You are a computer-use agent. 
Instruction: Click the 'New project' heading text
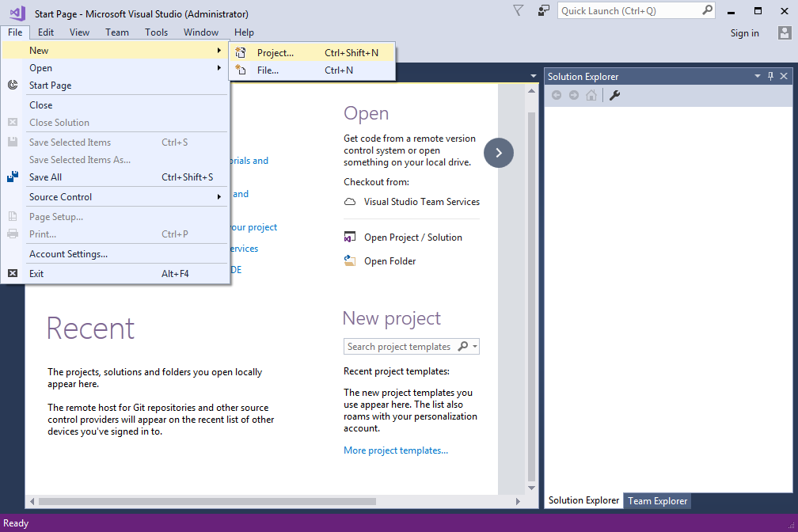(x=391, y=319)
